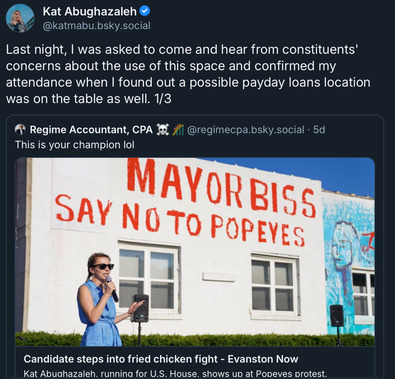This screenshot has width=395, height=379.
Task: Open the Regime Accountant, CPA display name
Action: tap(91, 129)
